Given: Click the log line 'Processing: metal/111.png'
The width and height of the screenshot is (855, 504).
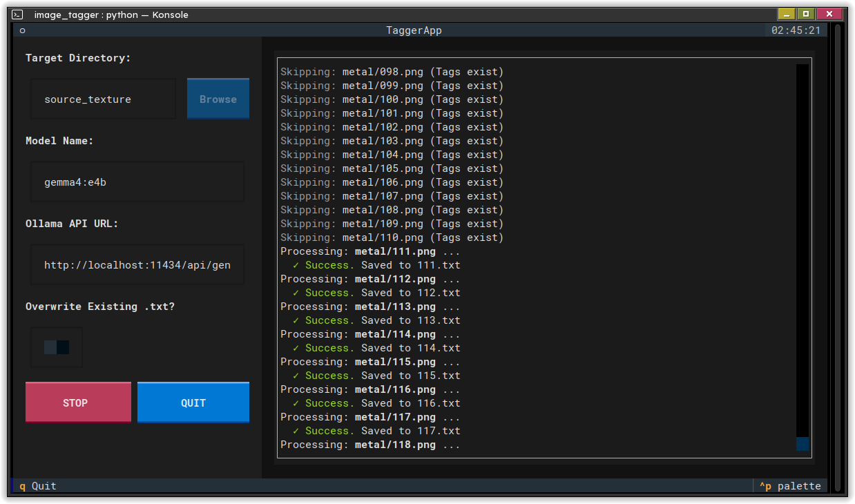Looking at the screenshot, I should click(x=370, y=251).
